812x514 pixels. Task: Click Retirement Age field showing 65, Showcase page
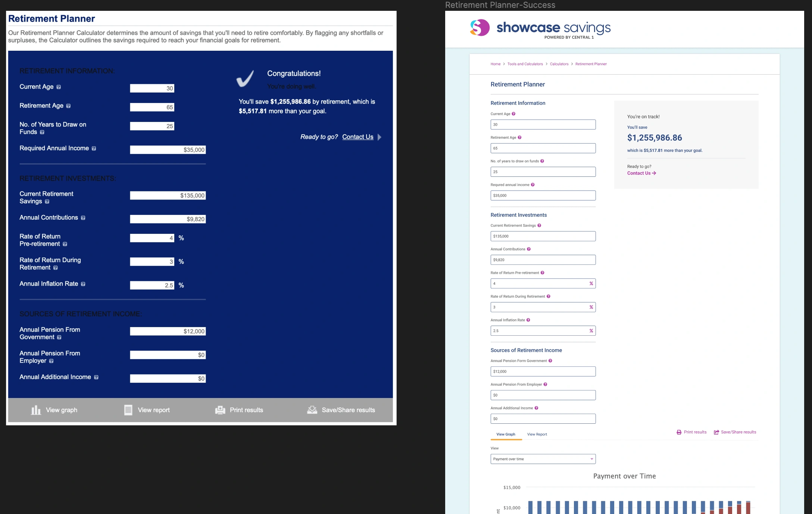pyautogui.click(x=543, y=148)
